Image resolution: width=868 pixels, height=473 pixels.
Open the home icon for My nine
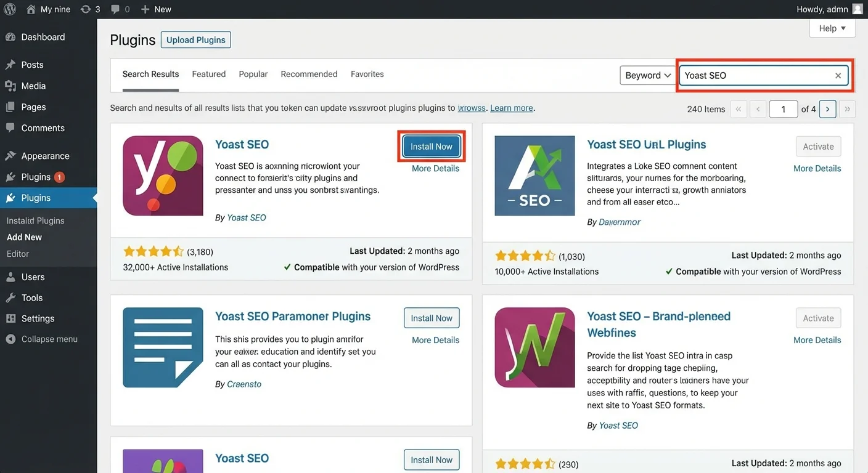[x=31, y=9]
